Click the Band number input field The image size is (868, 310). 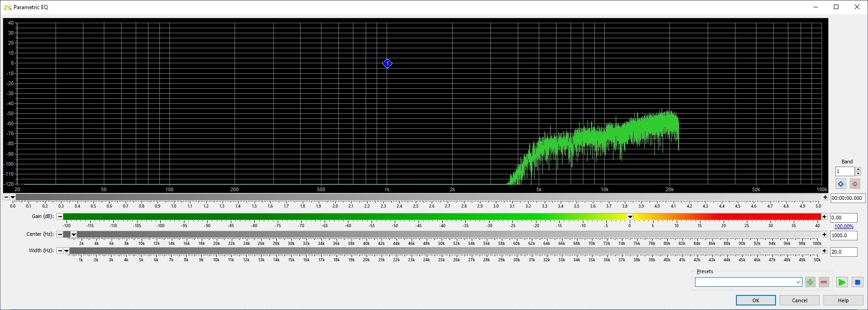[x=845, y=171]
